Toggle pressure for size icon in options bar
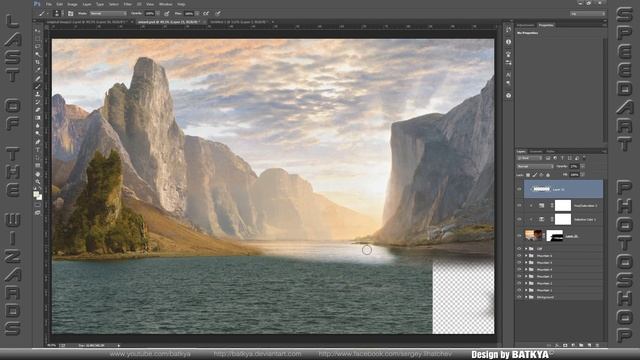Image resolution: width=640 pixels, height=360 pixels. tap(218, 13)
